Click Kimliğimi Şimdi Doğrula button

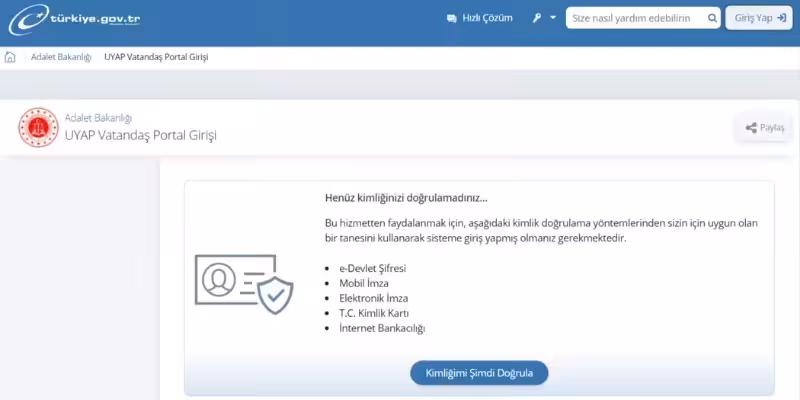click(479, 373)
